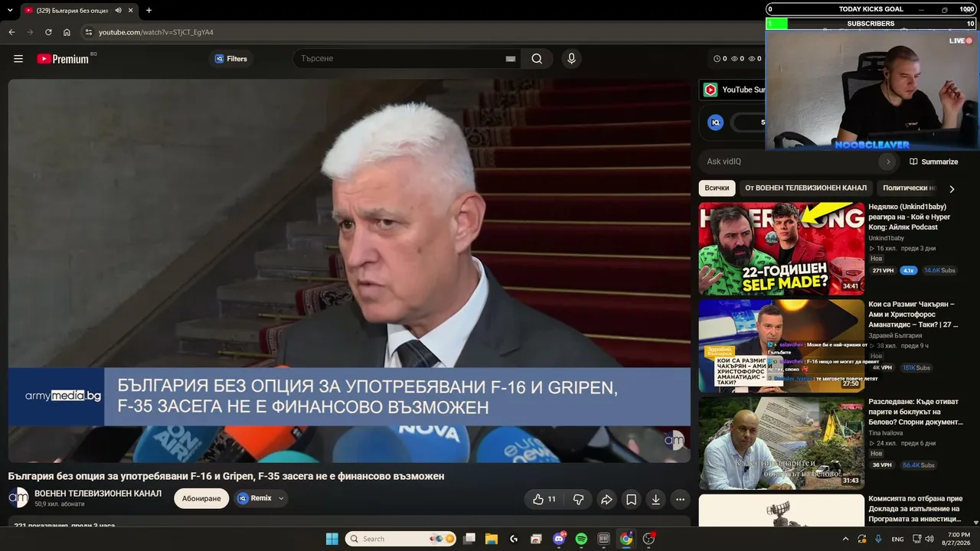The image size is (980, 551).
Task: Launch Discord from the taskbar
Action: pyautogui.click(x=559, y=539)
